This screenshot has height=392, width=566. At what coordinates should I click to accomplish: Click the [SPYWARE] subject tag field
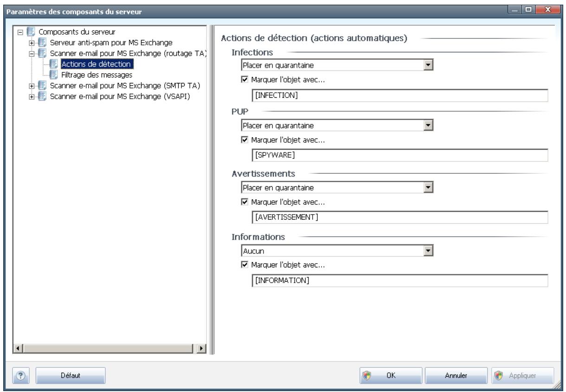click(399, 155)
